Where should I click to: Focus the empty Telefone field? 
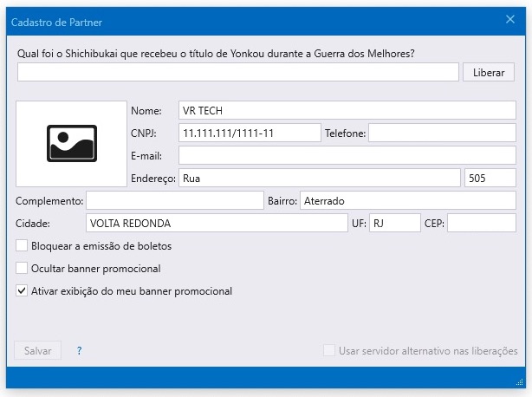(x=442, y=133)
